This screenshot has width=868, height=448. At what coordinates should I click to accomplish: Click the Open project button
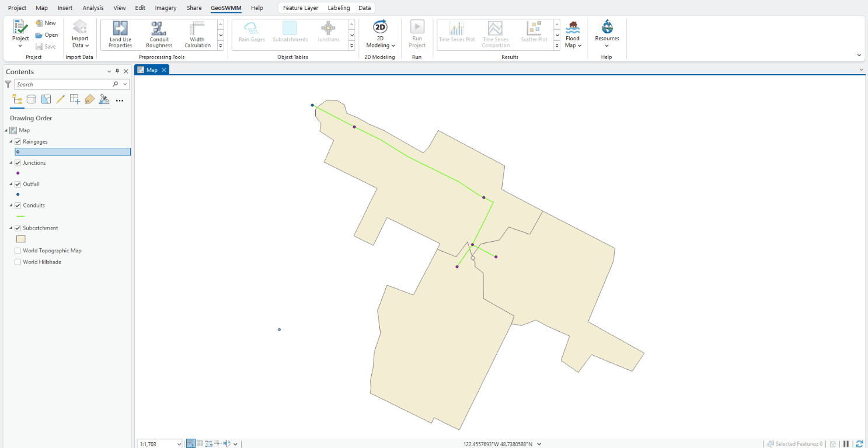46,34
